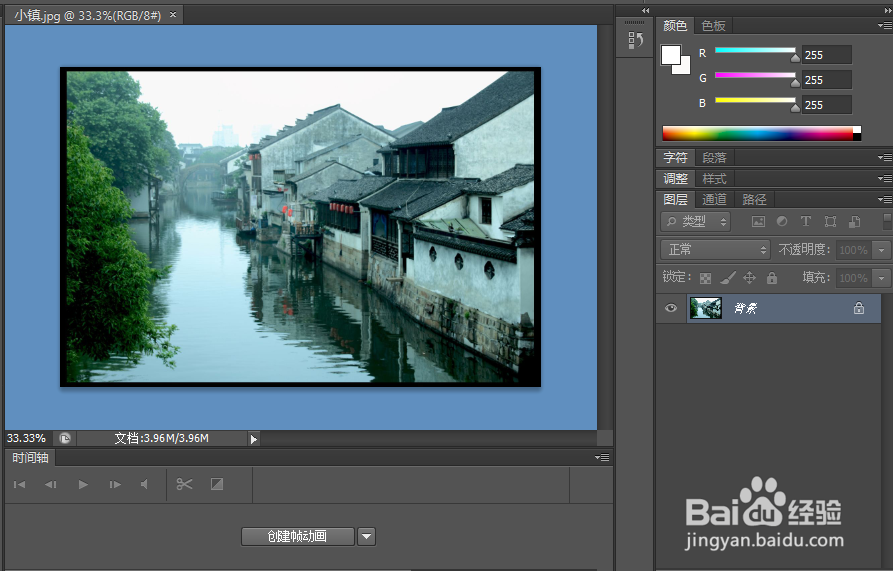Open the layers panel flyout menu
893x571 pixels.
click(884, 199)
